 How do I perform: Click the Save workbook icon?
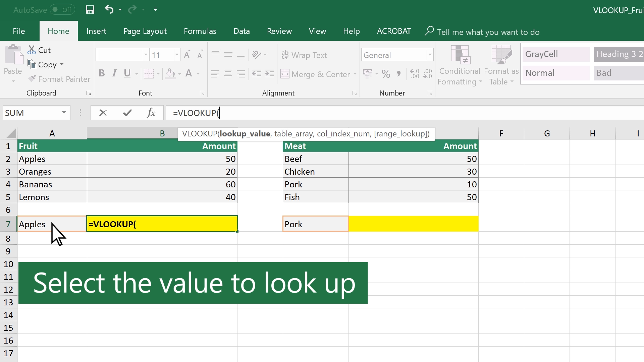[90, 9]
